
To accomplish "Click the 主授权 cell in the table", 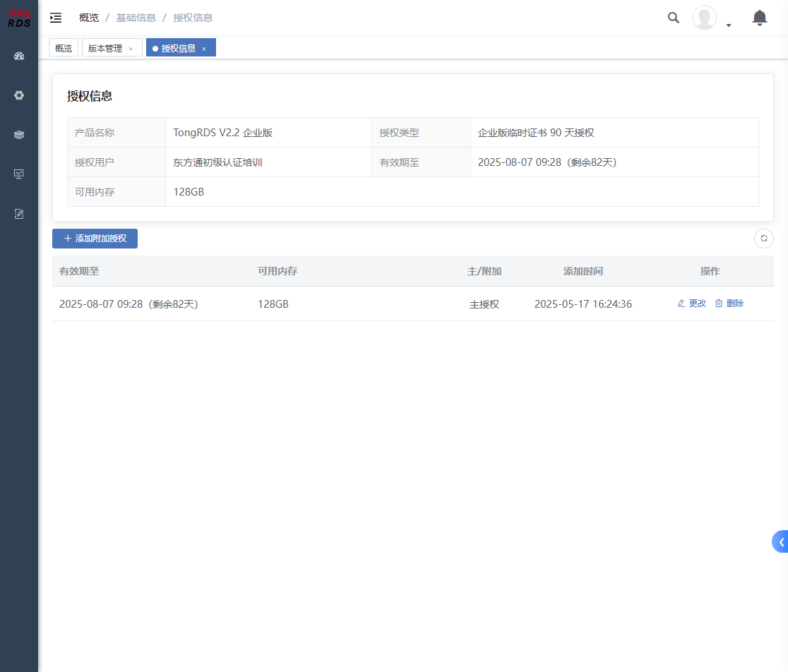I will pos(484,304).
